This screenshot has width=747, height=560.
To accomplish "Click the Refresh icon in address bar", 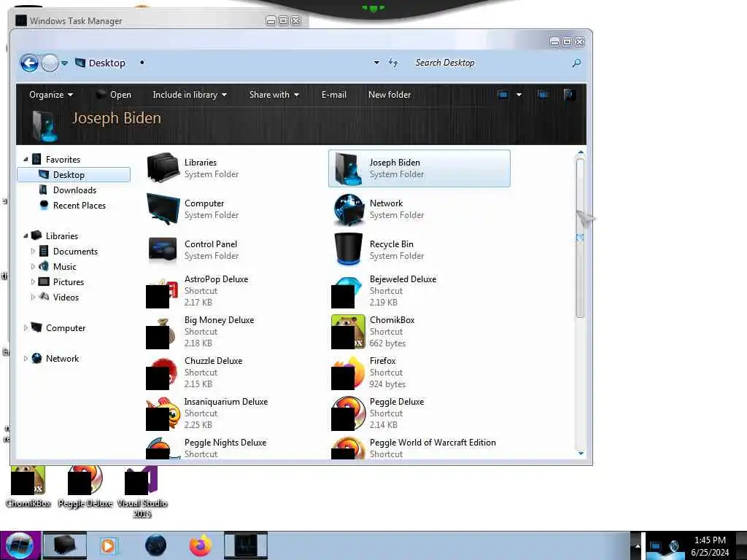I will click(393, 63).
